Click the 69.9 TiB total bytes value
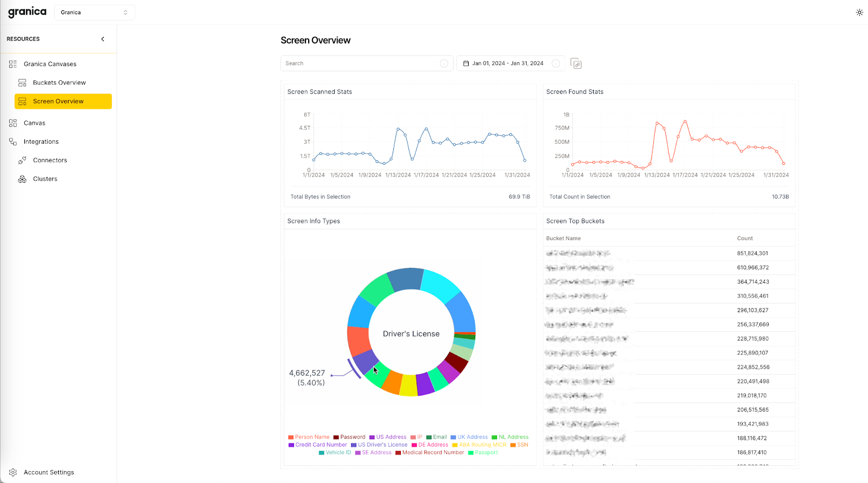 click(519, 197)
